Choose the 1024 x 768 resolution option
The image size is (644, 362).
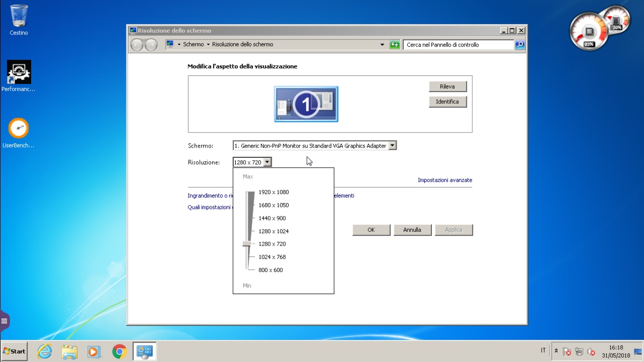pyautogui.click(x=272, y=257)
